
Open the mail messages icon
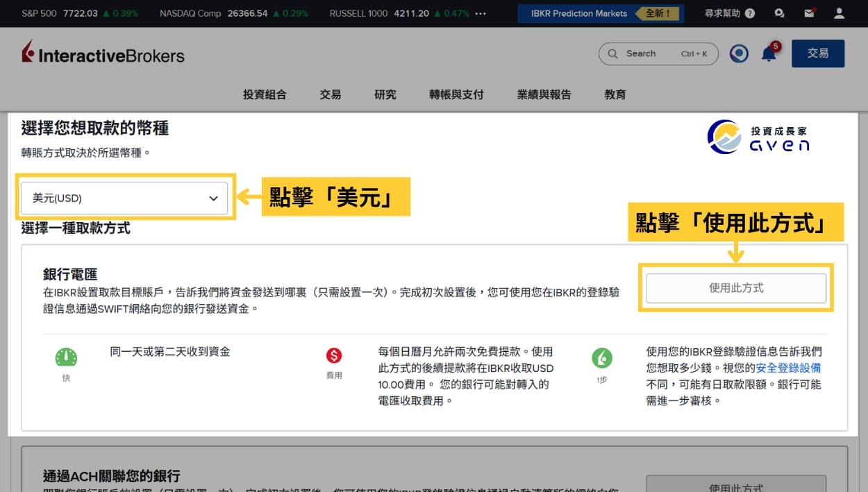click(x=809, y=13)
